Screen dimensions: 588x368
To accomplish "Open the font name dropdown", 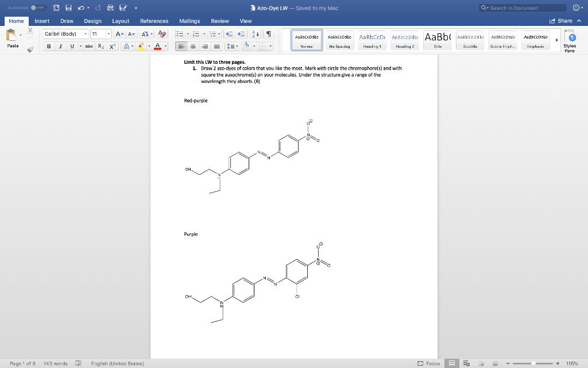I will point(86,33).
